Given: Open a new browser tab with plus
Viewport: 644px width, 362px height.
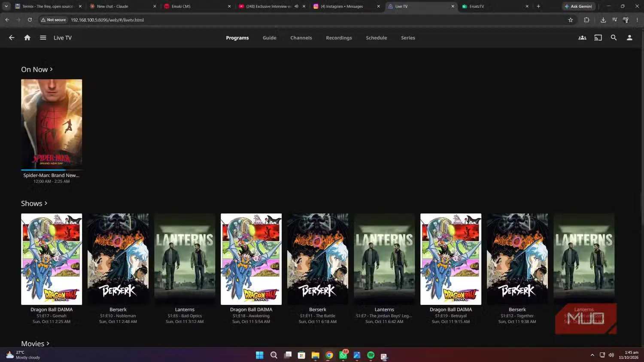Looking at the screenshot, I should click(x=538, y=6).
